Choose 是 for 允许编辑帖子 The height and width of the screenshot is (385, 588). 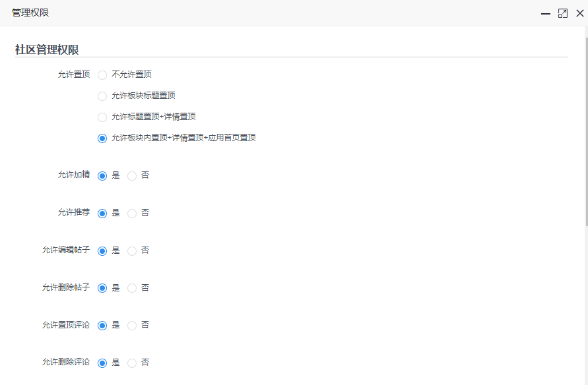point(102,251)
